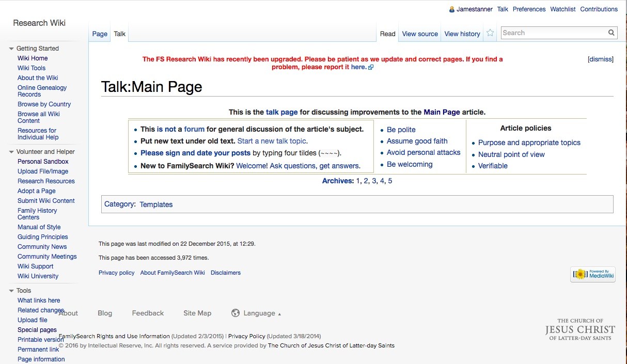Open Upload File/Image link

pyautogui.click(x=43, y=171)
